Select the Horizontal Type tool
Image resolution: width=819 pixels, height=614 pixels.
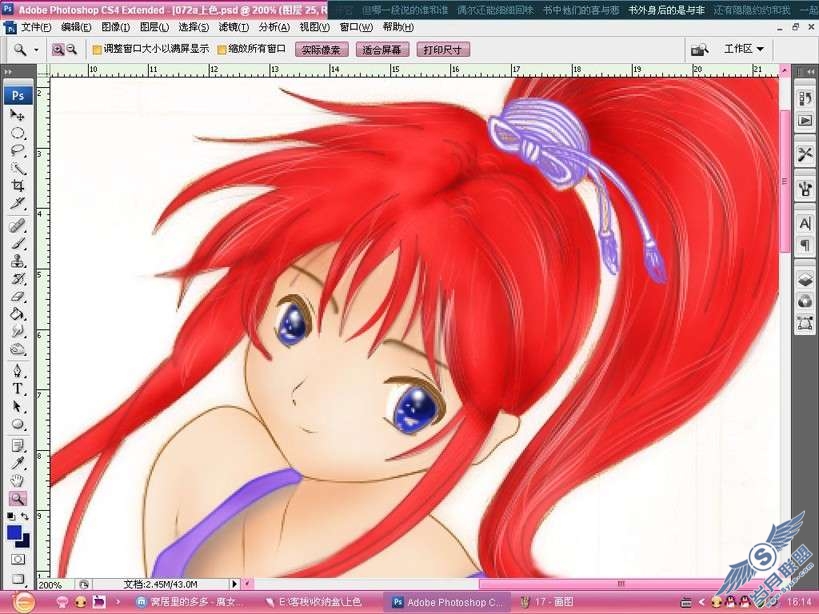pos(17,388)
